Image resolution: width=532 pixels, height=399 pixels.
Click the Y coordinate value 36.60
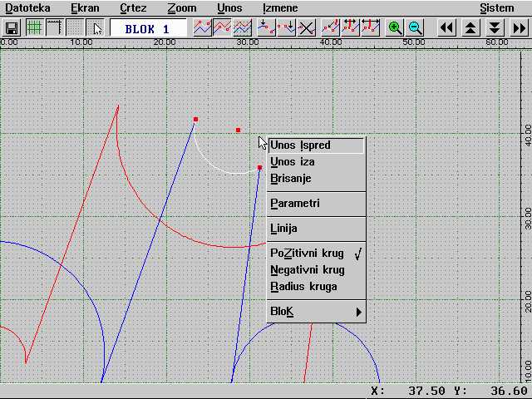point(510,391)
